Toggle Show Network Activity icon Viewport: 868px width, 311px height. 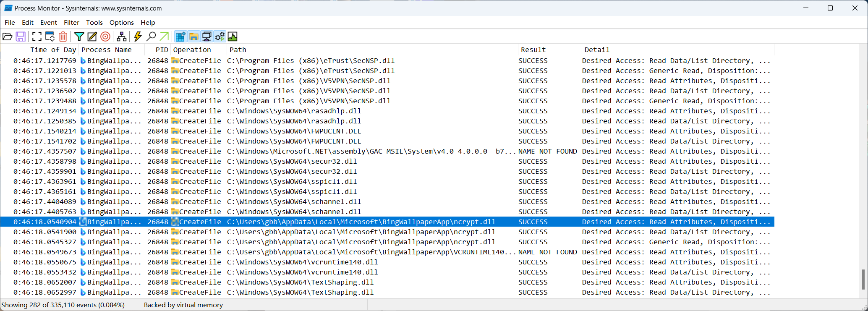[x=207, y=37]
